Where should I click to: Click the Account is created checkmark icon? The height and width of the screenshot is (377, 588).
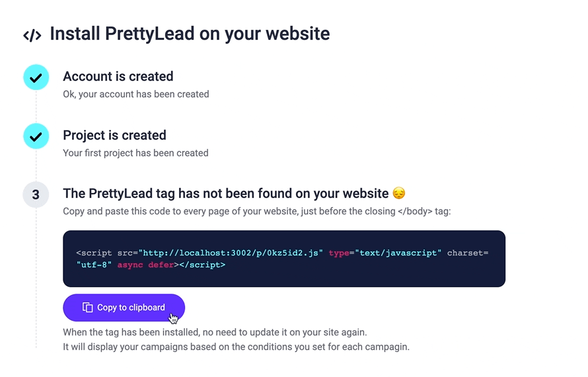click(36, 77)
